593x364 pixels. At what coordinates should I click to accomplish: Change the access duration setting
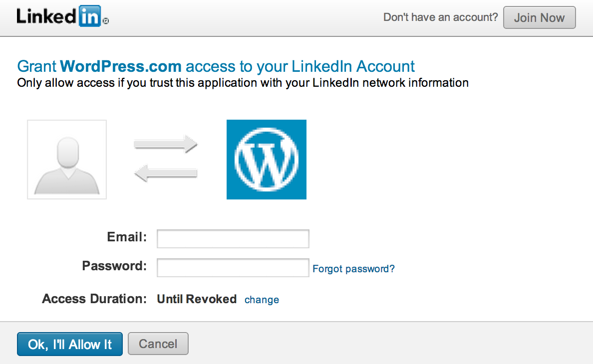coord(262,300)
